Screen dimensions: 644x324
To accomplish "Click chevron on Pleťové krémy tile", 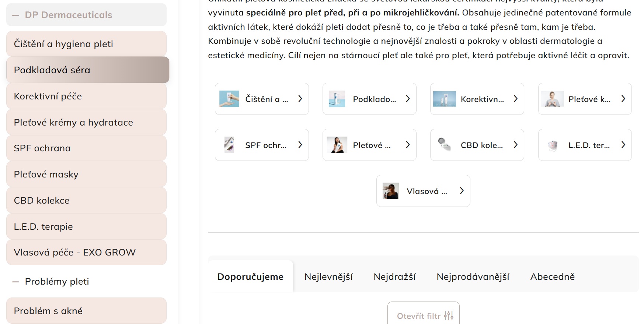I will click(623, 99).
